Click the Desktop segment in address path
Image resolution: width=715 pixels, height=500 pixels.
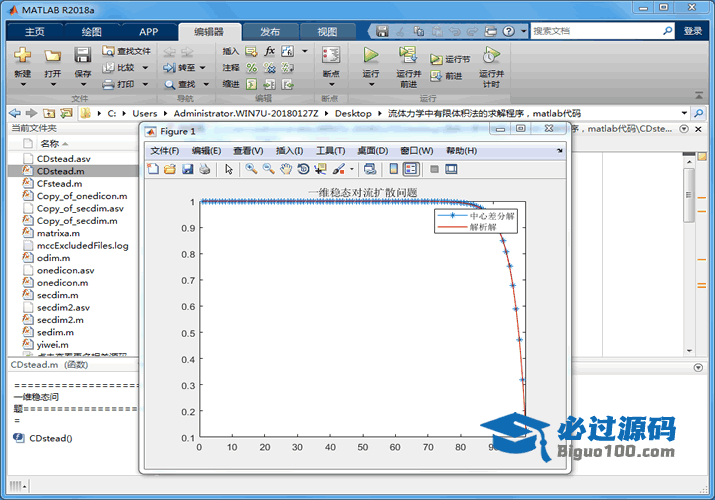click(x=353, y=113)
